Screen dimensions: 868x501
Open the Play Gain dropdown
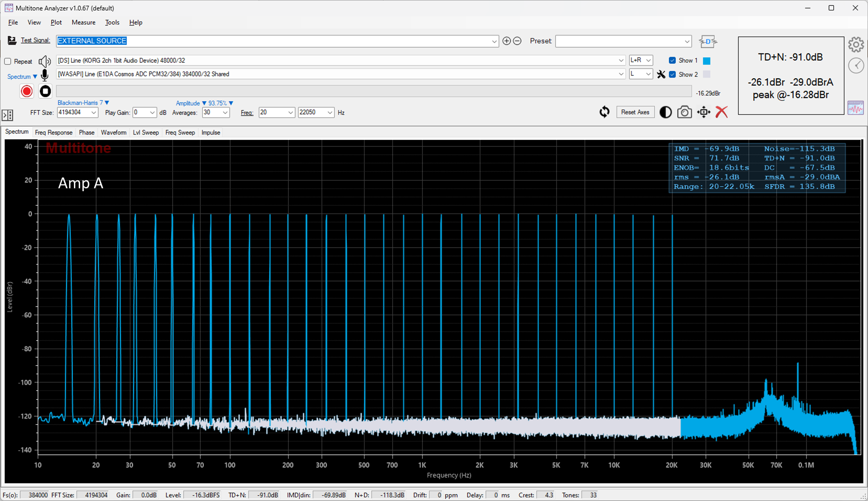click(152, 113)
